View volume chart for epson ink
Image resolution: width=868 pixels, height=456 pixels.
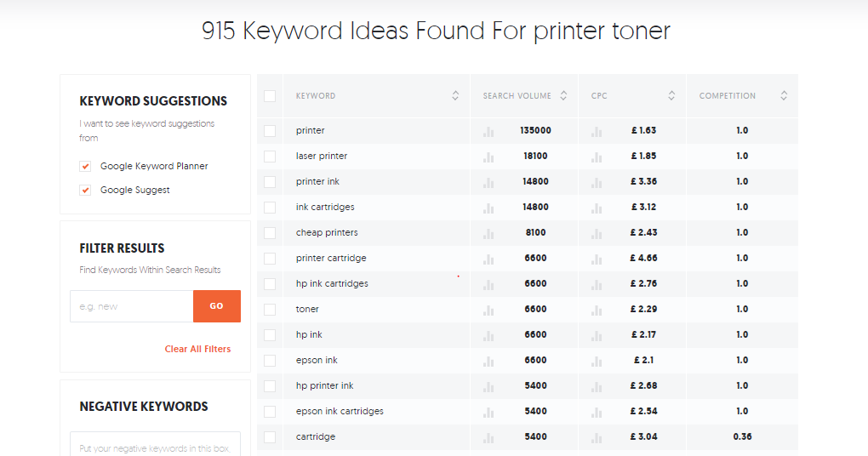[x=488, y=361]
